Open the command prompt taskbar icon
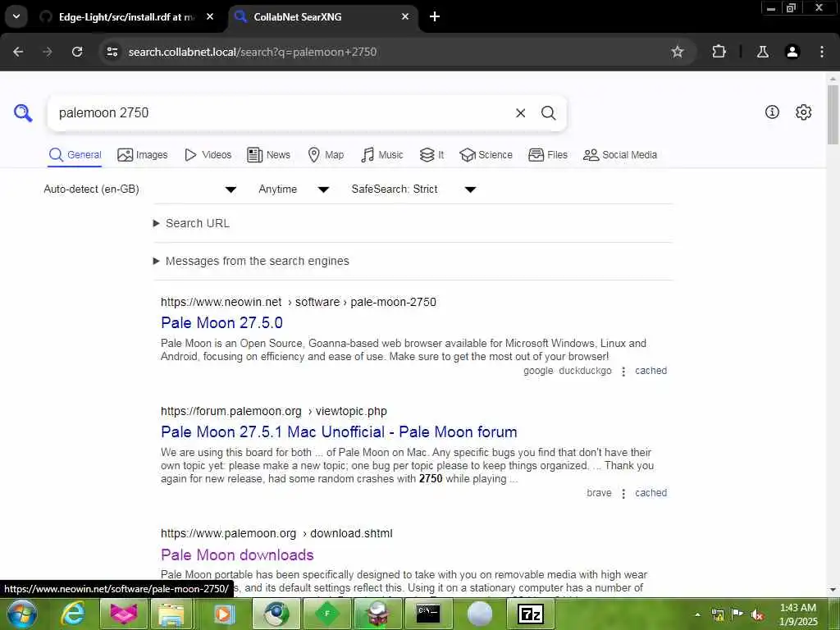The width and height of the screenshot is (840, 630). tap(428, 614)
